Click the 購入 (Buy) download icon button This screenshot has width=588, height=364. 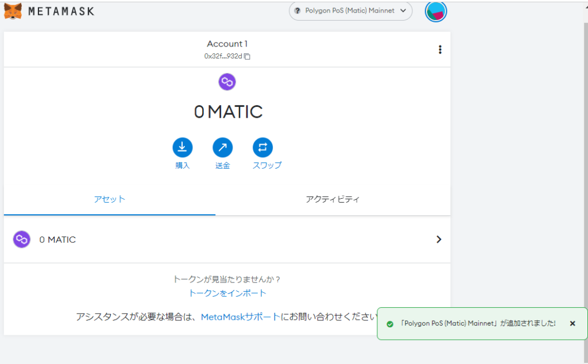tap(182, 148)
